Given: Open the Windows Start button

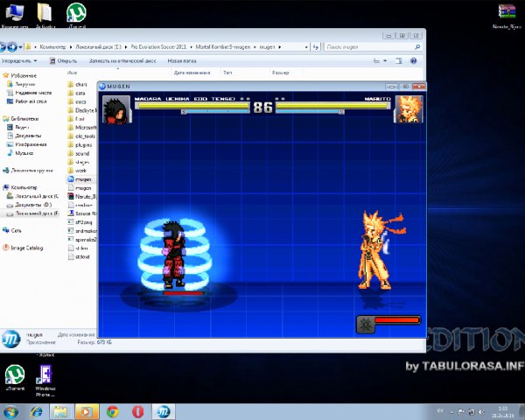Looking at the screenshot, I should point(10,412).
